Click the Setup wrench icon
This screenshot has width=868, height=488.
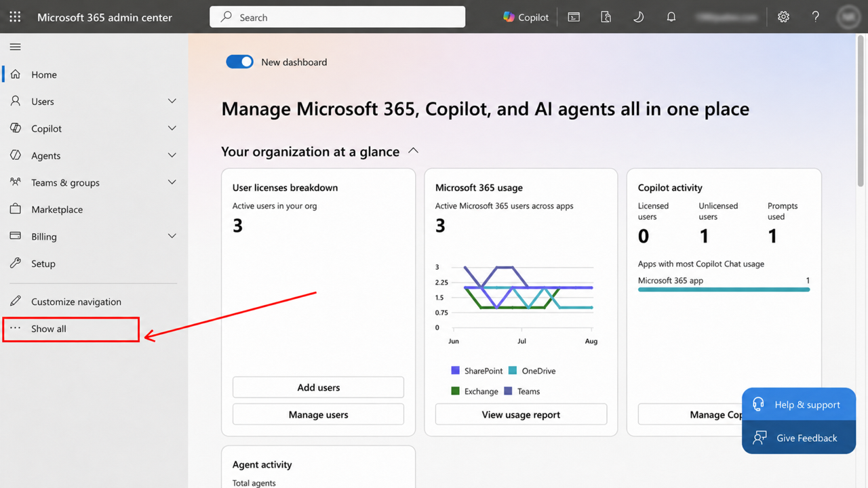click(16, 264)
